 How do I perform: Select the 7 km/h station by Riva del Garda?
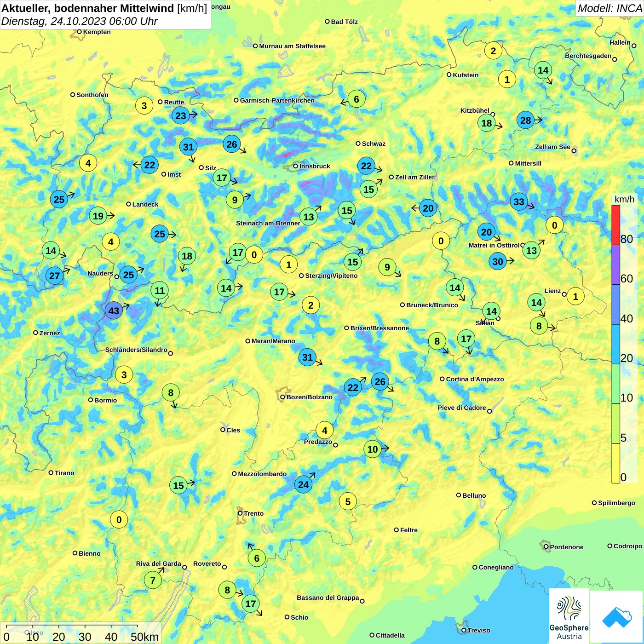tap(153, 580)
